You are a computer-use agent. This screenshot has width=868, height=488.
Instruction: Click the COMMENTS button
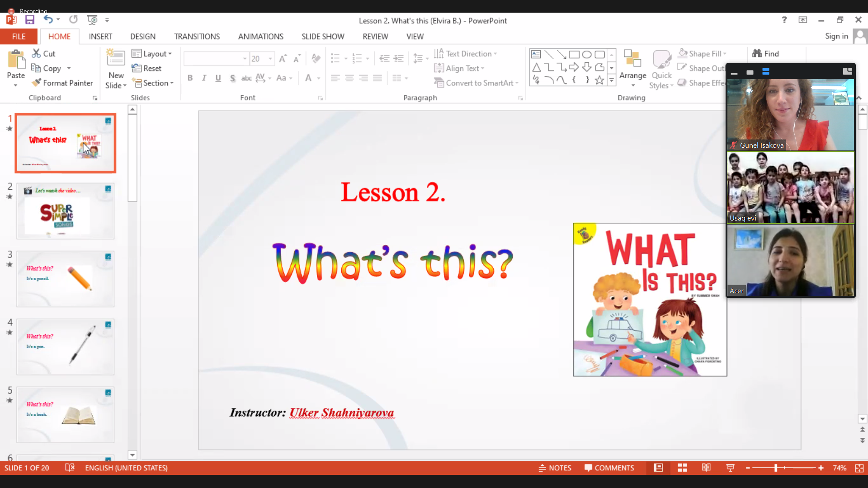(x=609, y=468)
